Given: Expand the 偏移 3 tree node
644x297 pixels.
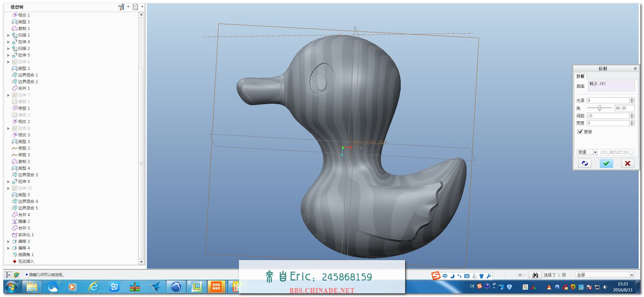Looking at the screenshot, I should coord(9,241).
